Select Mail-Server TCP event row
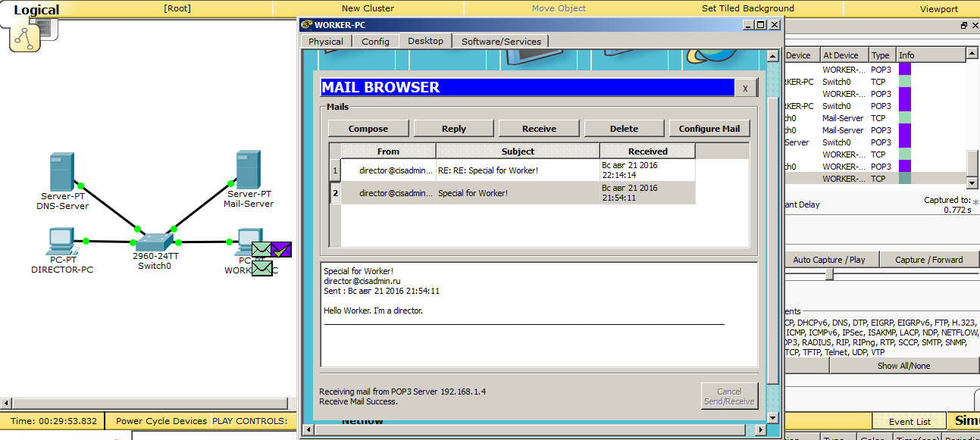This screenshot has height=440, width=980. click(x=875, y=118)
